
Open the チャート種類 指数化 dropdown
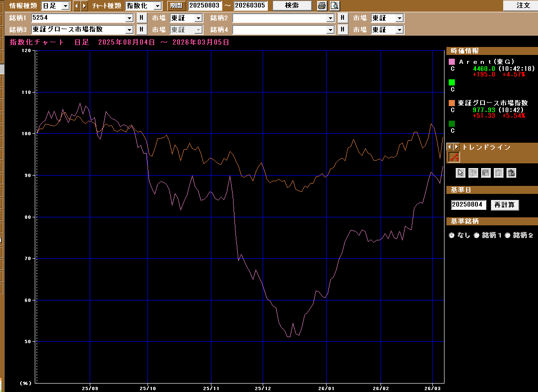tap(157, 6)
